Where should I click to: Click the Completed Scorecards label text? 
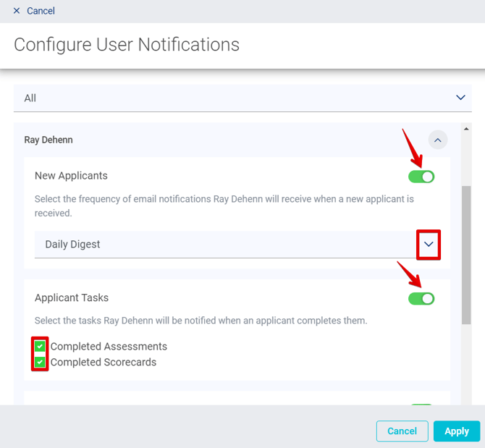pos(104,362)
